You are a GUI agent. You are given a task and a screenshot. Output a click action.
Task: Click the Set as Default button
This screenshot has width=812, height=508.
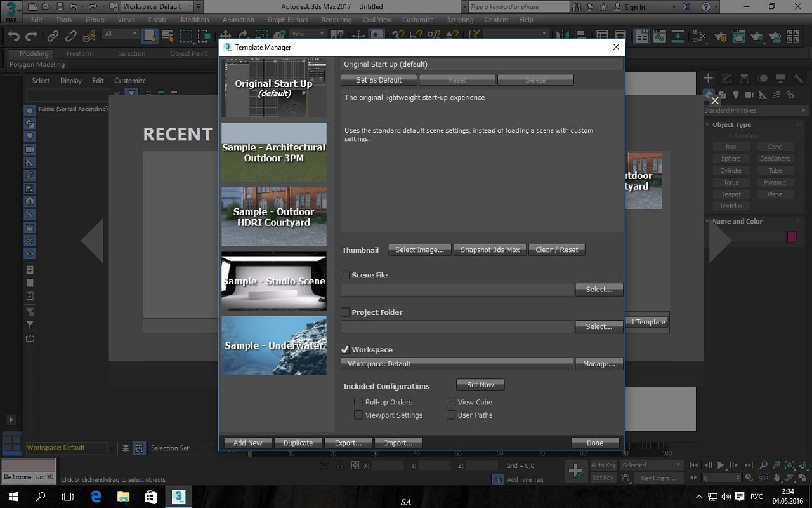379,80
